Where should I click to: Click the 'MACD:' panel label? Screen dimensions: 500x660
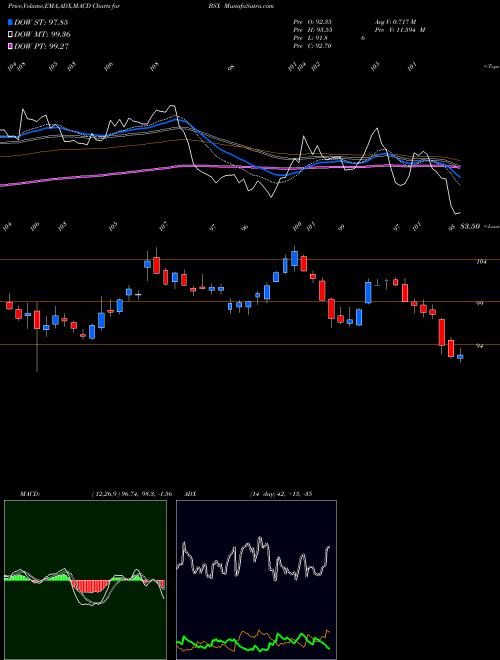(30, 494)
